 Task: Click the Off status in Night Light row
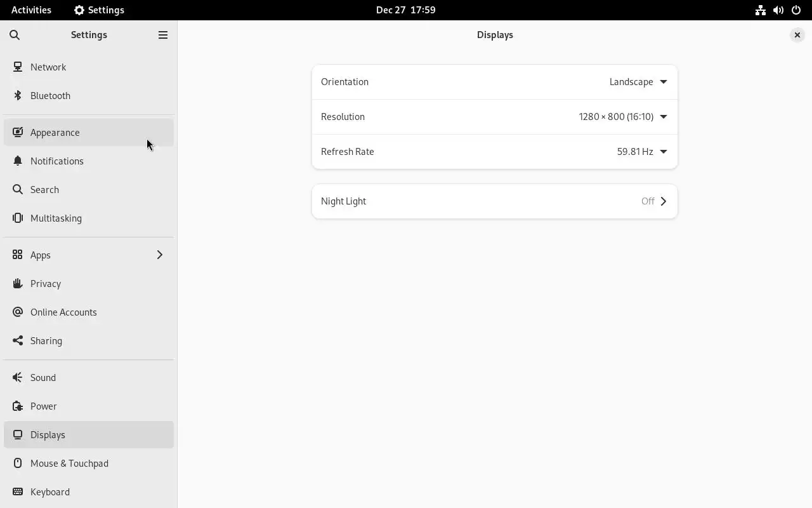point(648,201)
